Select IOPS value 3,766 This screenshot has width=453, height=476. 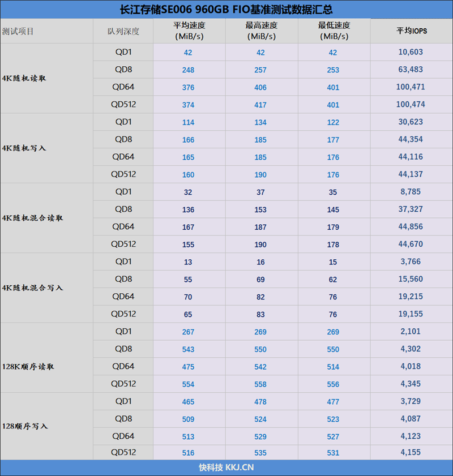(x=411, y=261)
